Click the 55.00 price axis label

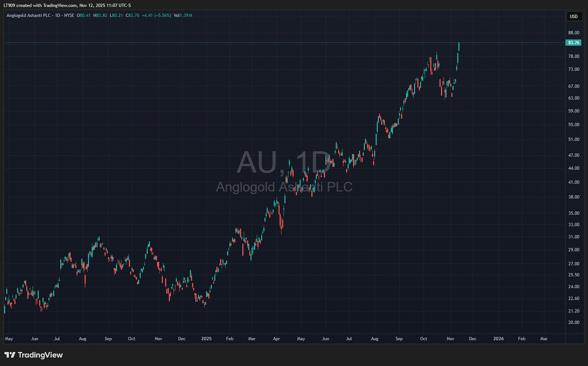pos(573,125)
